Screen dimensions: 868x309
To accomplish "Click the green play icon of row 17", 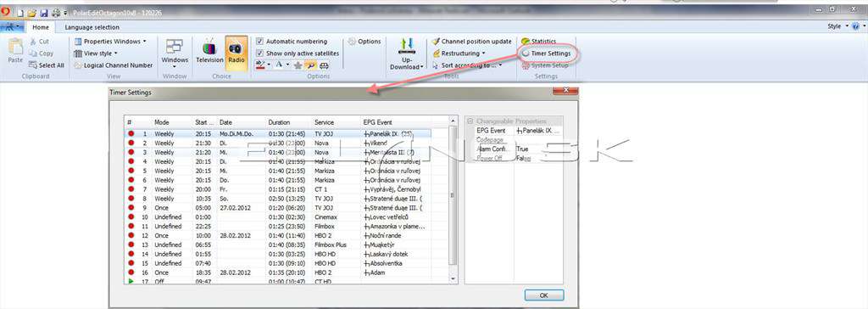I will tap(131, 281).
